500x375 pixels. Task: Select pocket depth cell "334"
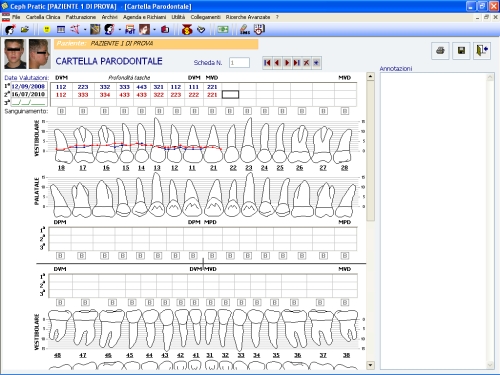105,95
